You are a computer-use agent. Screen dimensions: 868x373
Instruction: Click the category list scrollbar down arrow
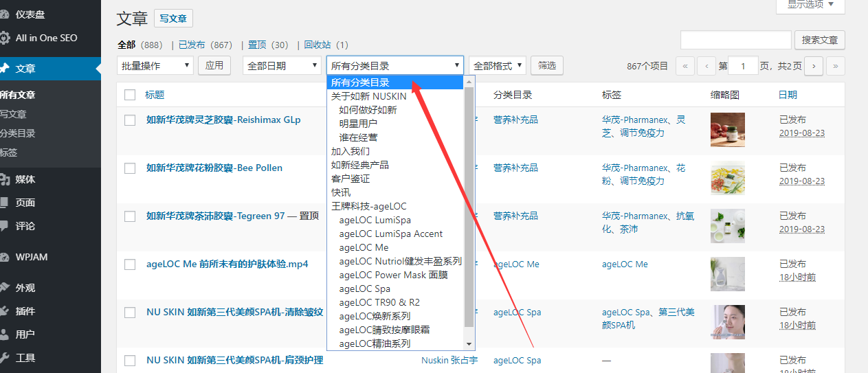tap(469, 344)
